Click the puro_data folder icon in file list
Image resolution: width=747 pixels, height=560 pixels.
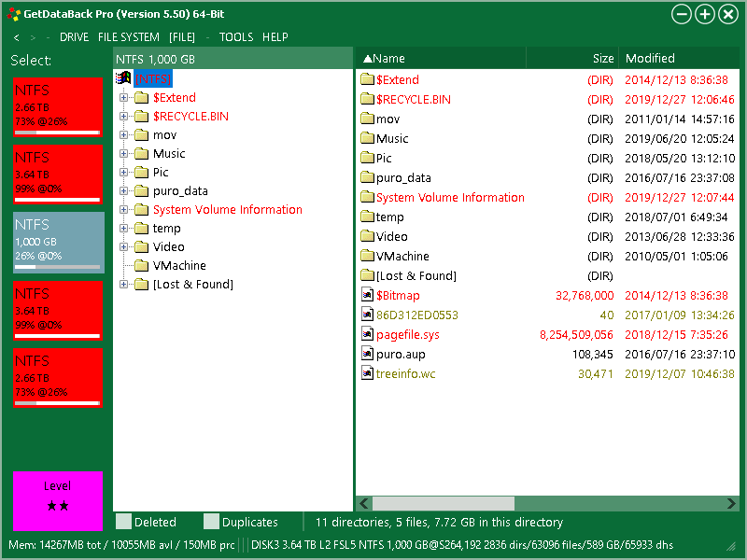click(x=367, y=177)
